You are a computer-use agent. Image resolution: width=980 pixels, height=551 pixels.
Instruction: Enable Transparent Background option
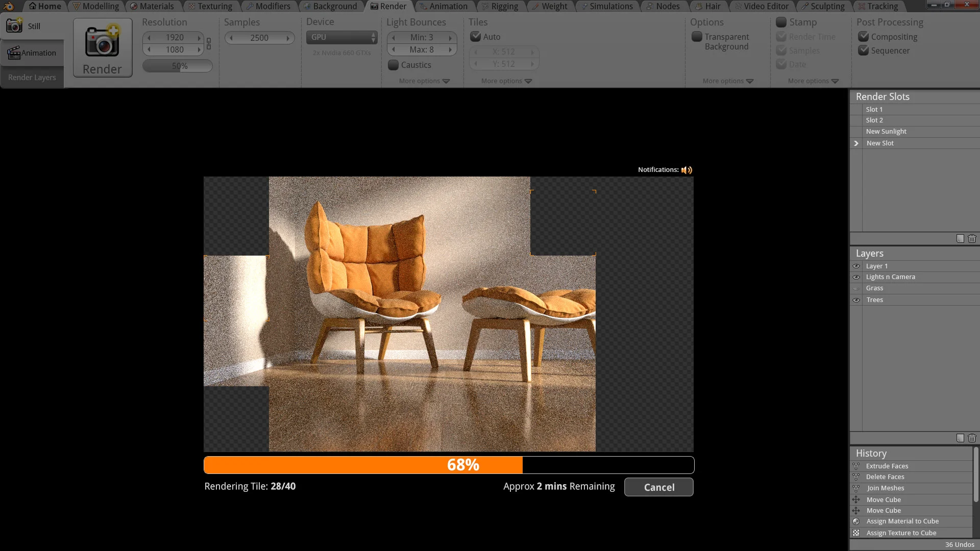[697, 37]
